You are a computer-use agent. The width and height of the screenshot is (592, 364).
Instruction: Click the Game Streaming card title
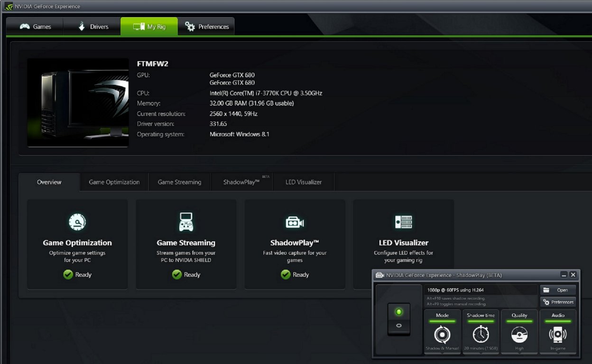coord(186,243)
